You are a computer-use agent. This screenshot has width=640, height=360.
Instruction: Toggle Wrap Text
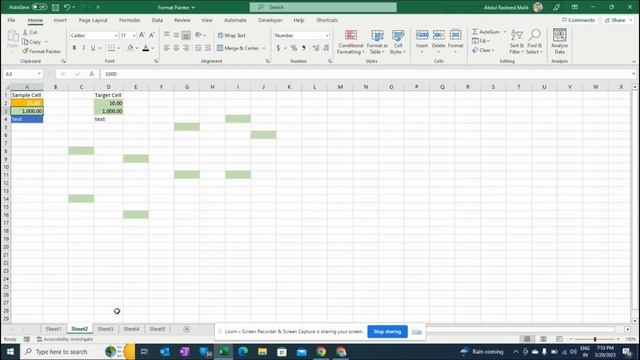231,36
